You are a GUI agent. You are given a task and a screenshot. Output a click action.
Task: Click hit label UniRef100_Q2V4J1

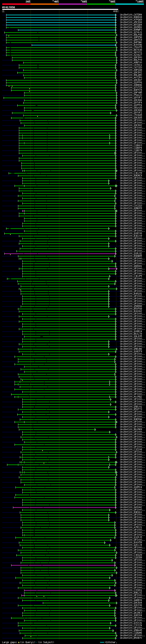pos(131,32)
